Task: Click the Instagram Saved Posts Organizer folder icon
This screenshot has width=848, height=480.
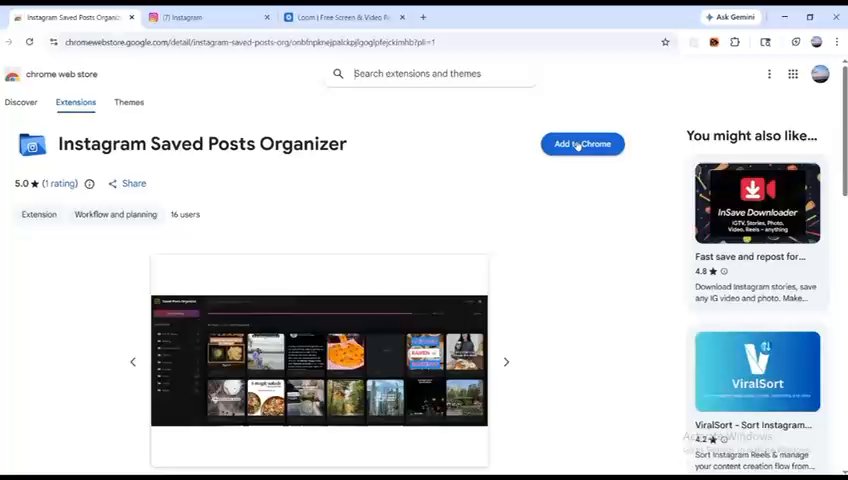Action: (32, 144)
